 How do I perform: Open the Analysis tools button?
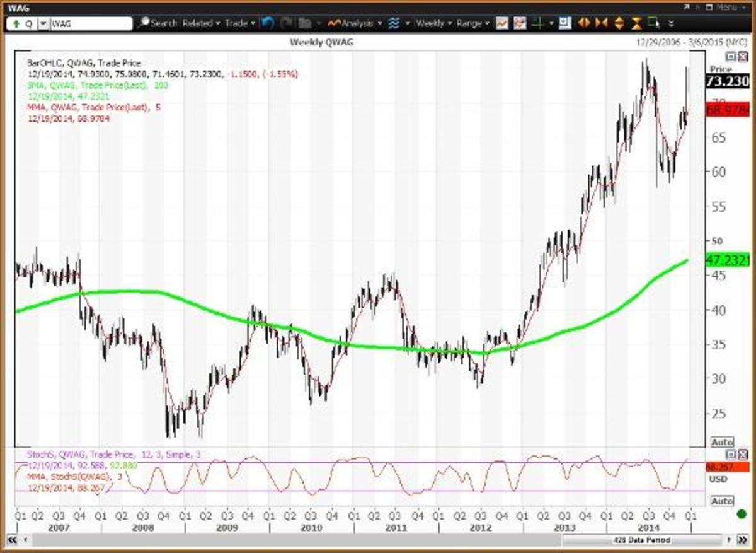(x=359, y=23)
